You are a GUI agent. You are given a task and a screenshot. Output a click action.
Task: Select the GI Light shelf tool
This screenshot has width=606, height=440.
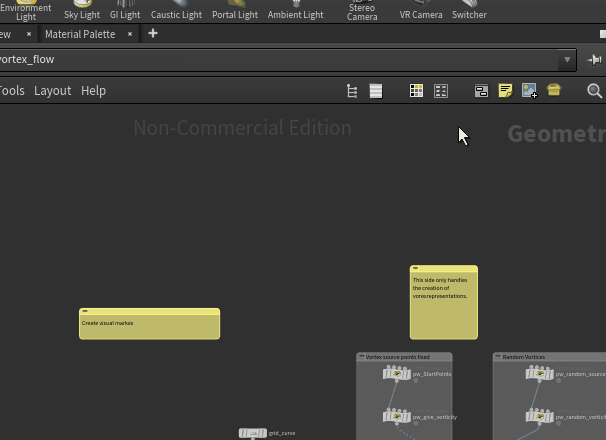tap(125, 10)
